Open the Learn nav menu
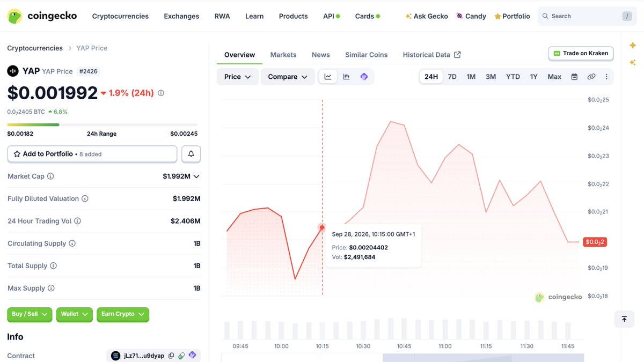This screenshot has width=644, height=362. point(254,16)
